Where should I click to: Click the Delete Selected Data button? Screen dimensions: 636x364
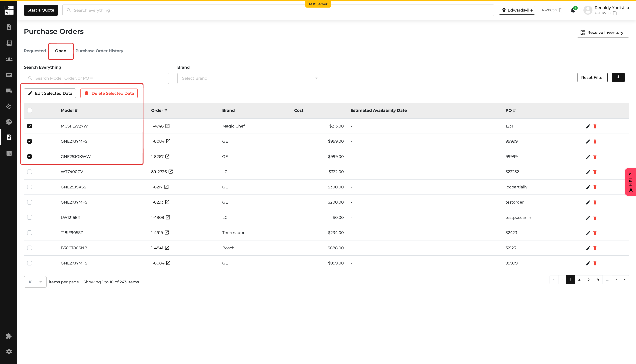(109, 93)
